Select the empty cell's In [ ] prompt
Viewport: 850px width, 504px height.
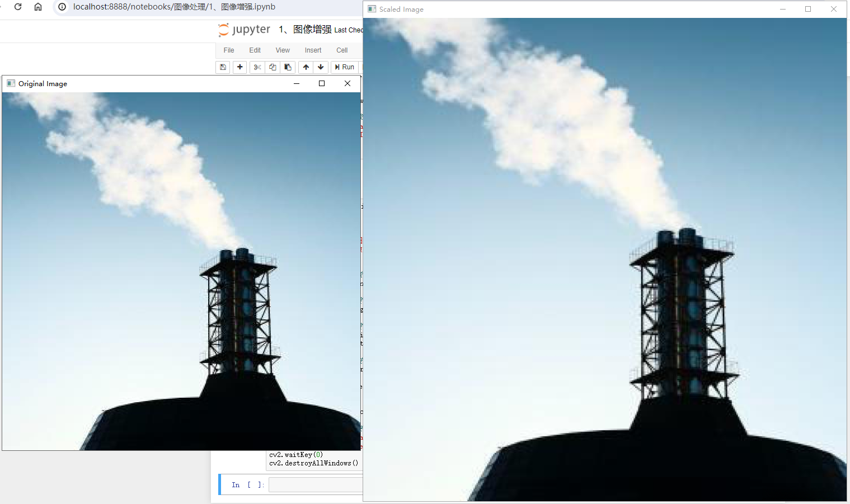coord(247,485)
